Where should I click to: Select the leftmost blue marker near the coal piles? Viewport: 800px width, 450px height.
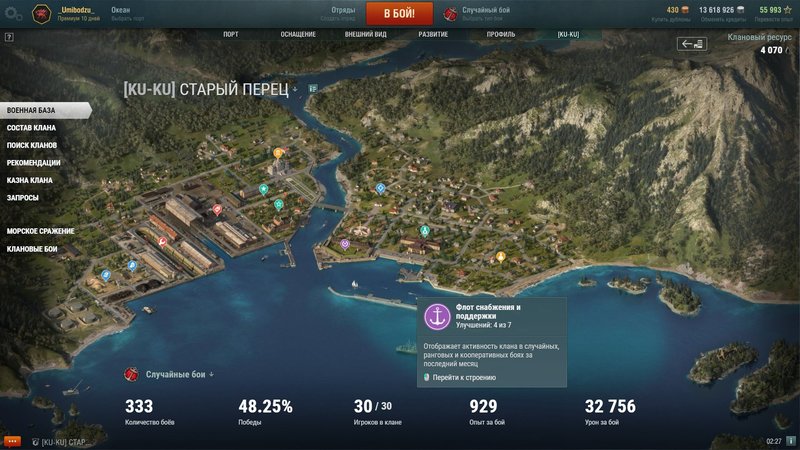(106, 276)
